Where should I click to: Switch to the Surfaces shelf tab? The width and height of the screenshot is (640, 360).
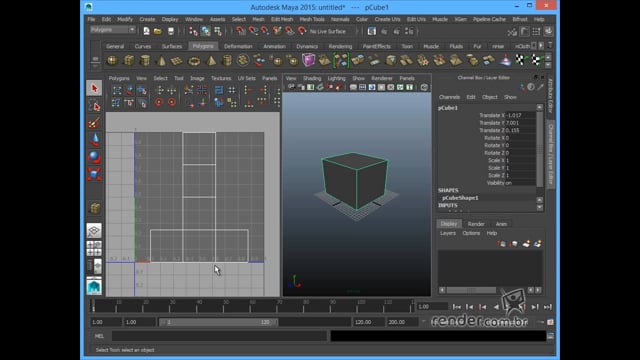pos(171,46)
